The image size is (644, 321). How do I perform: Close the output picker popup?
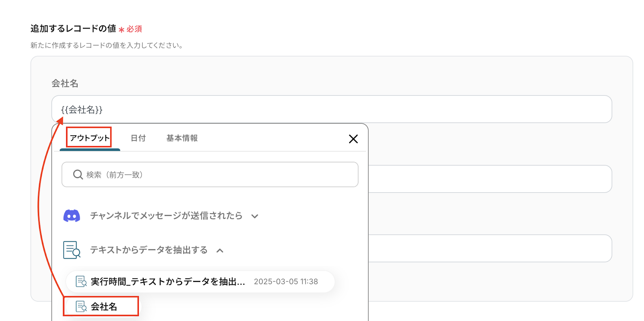353,139
